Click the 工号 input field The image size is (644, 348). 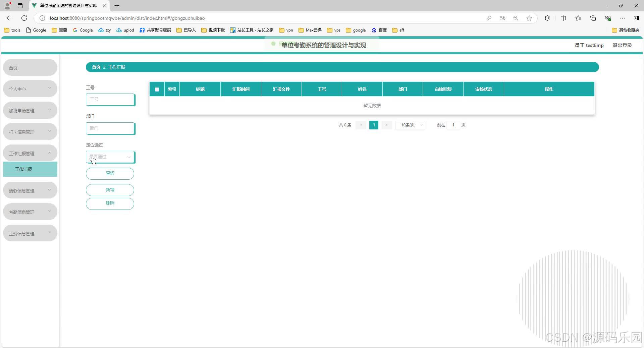[x=110, y=100]
